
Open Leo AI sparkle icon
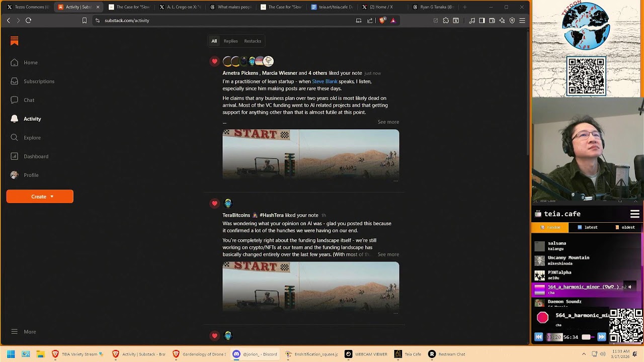click(x=502, y=21)
